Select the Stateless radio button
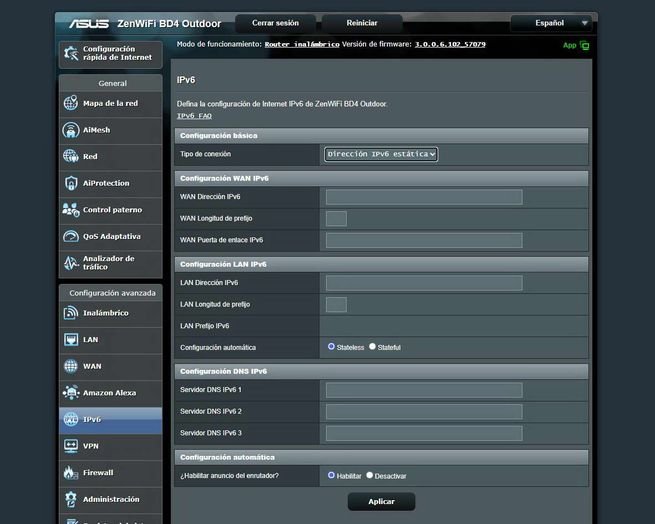 (x=331, y=347)
